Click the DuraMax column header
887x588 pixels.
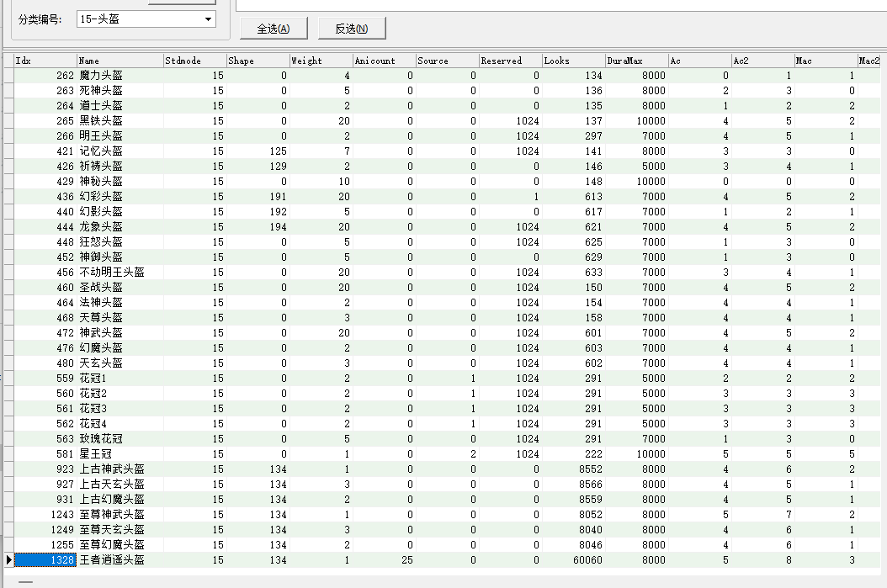click(x=636, y=61)
